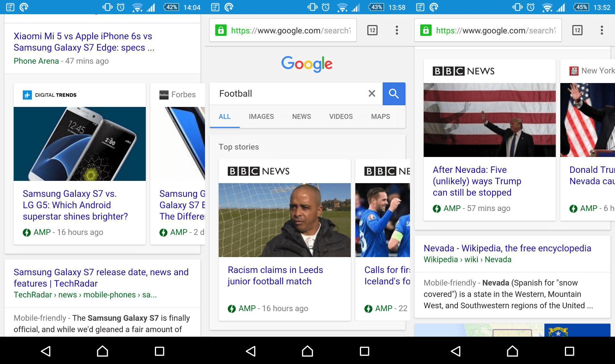Switch to the NEWS search tab

pos(302,117)
